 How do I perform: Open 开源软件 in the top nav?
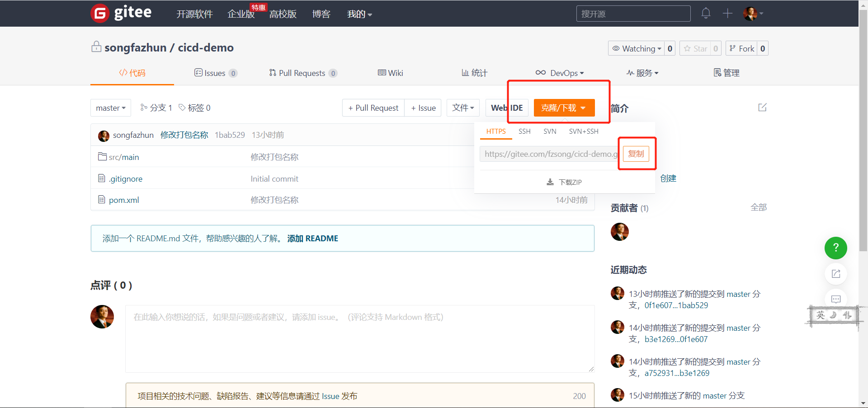(194, 14)
